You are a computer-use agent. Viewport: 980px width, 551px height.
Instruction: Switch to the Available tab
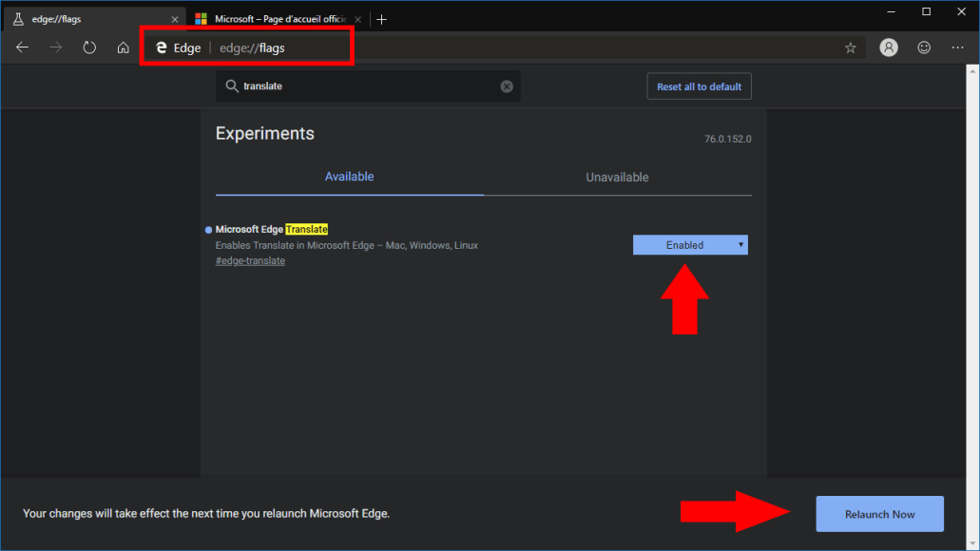click(x=350, y=177)
